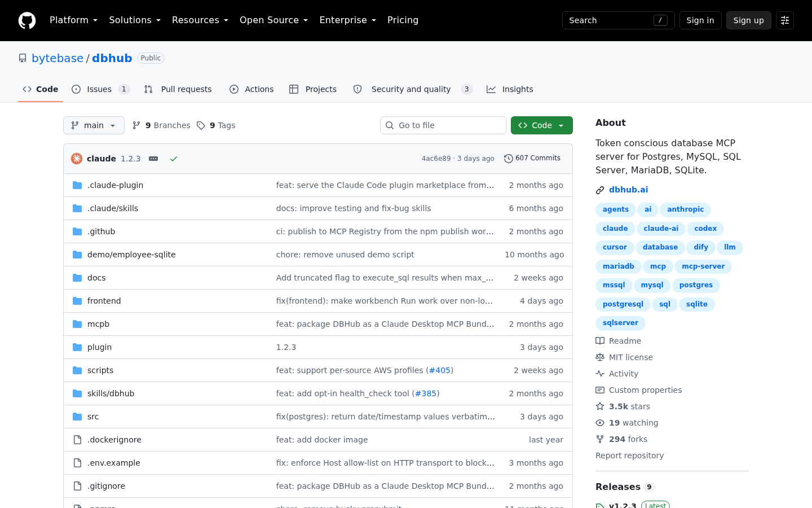The image size is (812, 508).
Task: Click the history clock icon by 607 Commits
Action: coord(509,159)
